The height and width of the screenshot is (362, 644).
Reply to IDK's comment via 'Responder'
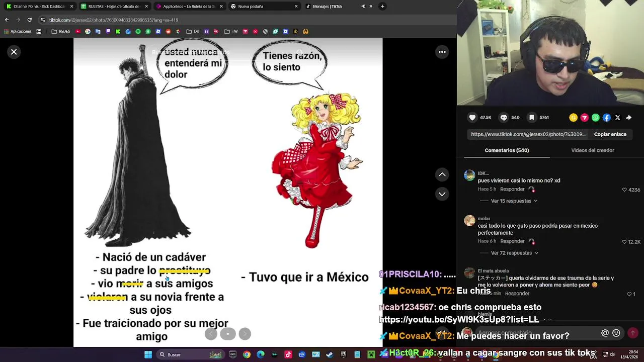coord(512,189)
